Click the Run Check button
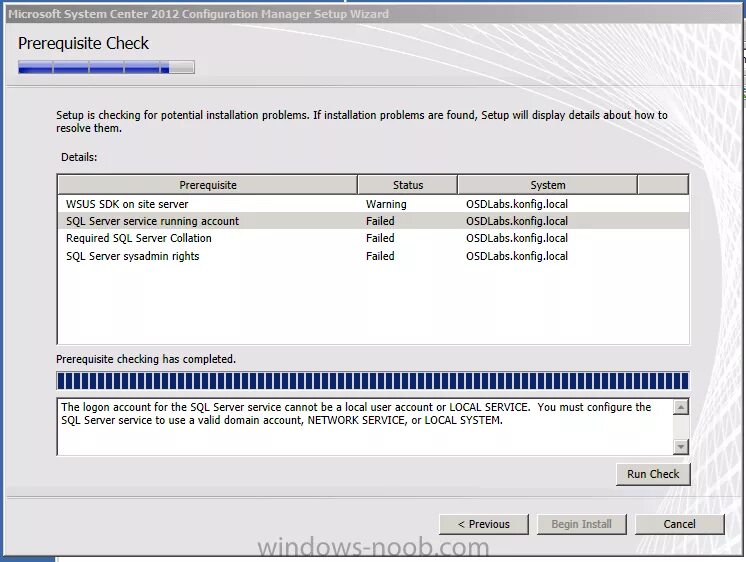 pos(653,474)
